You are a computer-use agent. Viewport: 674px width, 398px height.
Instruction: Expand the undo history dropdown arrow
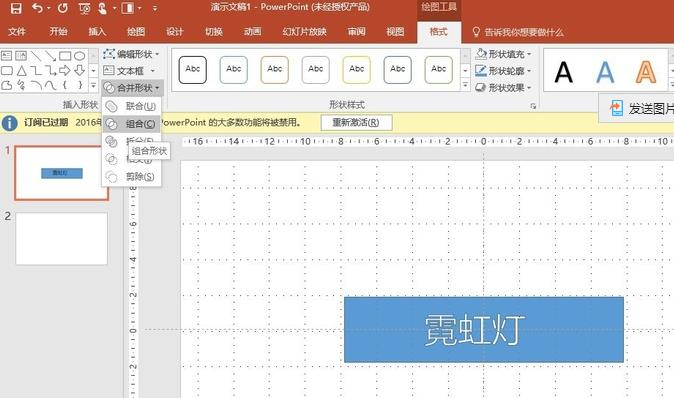[x=49, y=8]
